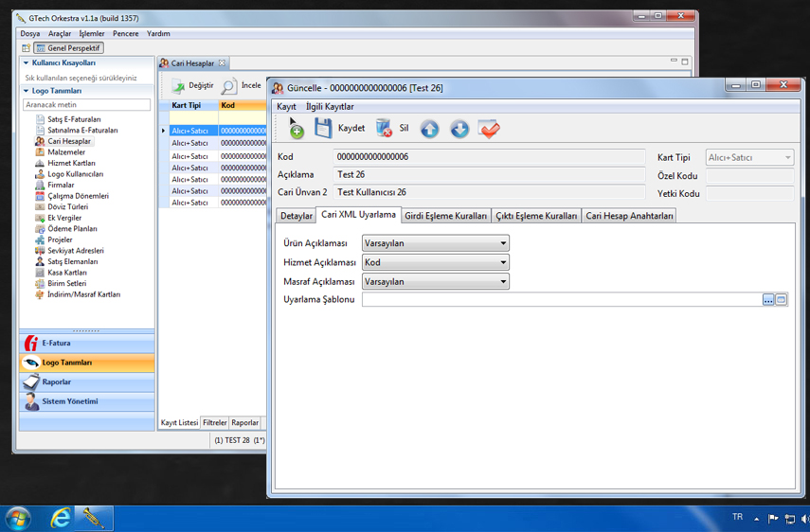Click the Değiştir icon in Cari Hesaplar
Image resolution: width=810 pixels, height=532 pixels.
click(178, 86)
